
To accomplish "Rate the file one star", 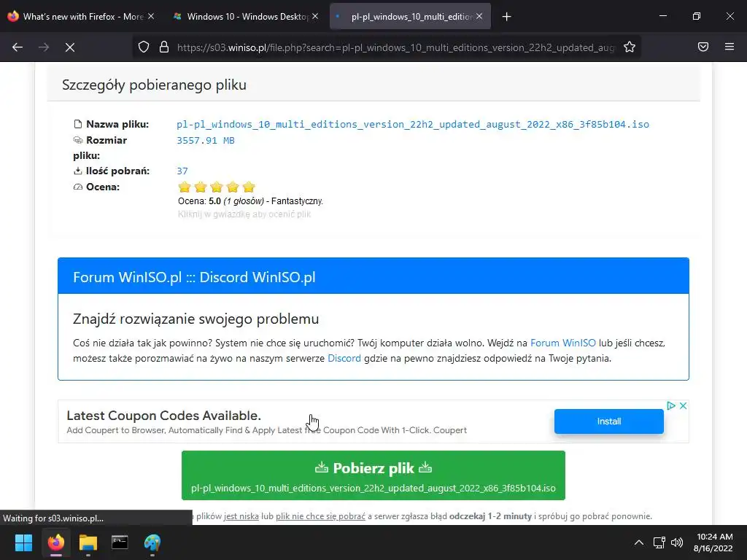I will tap(185, 187).
